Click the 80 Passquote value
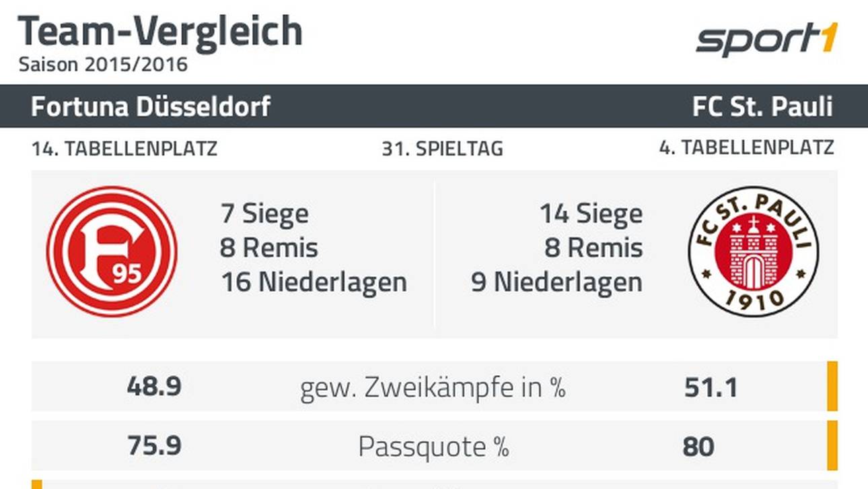 pos(698,447)
